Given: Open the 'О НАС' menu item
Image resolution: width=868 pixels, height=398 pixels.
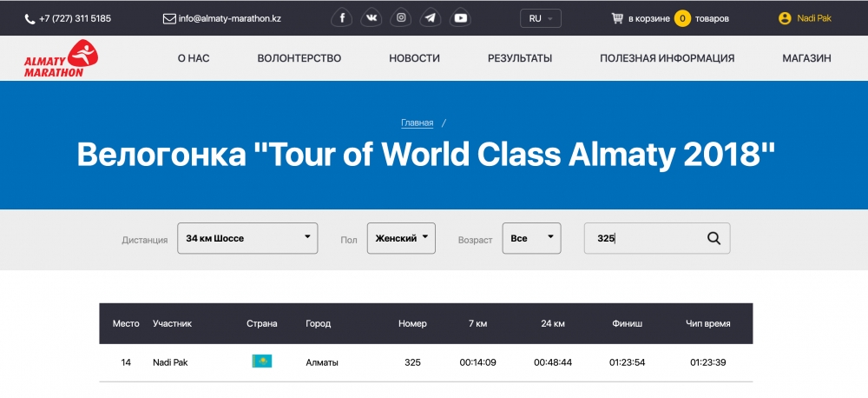Looking at the screenshot, I should pyautogui.click(x=194, y=58).
